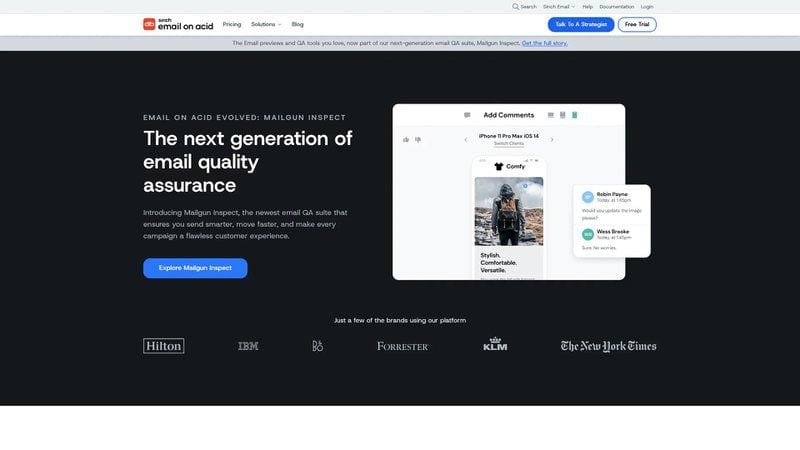Click the Email on Acid logo
The width and height of the screenshot is (800, 450).
[178, 24]
